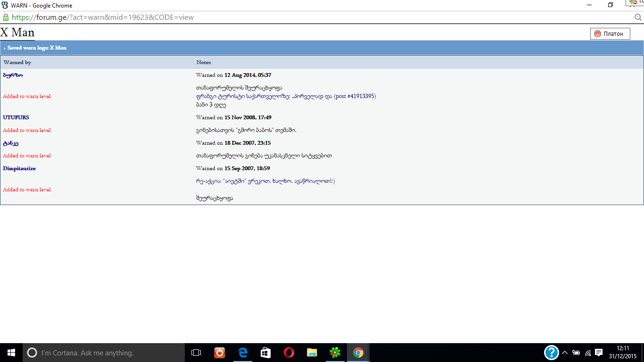Open the post #41913395 link
The image size is (644, 362).
pos(286,96)
